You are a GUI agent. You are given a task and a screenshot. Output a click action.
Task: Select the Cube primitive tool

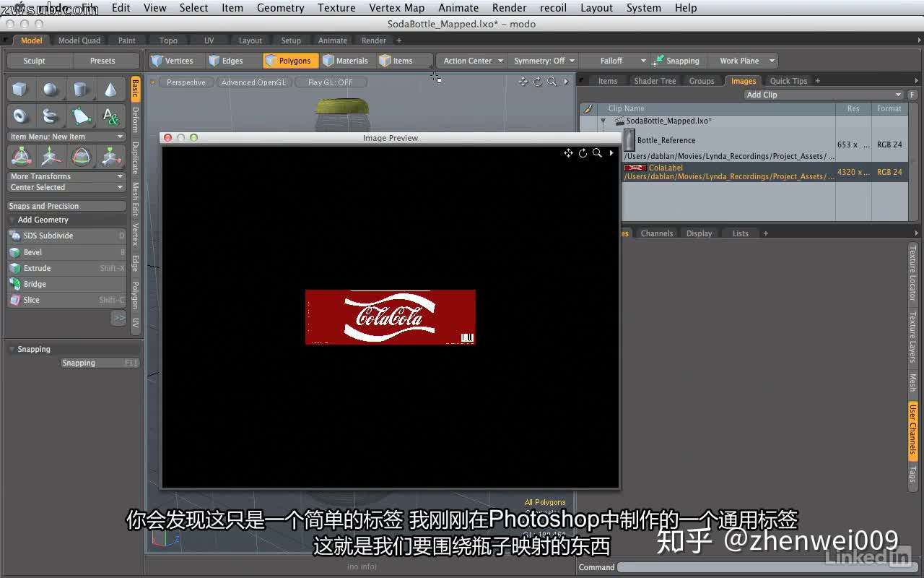[20, 90]
